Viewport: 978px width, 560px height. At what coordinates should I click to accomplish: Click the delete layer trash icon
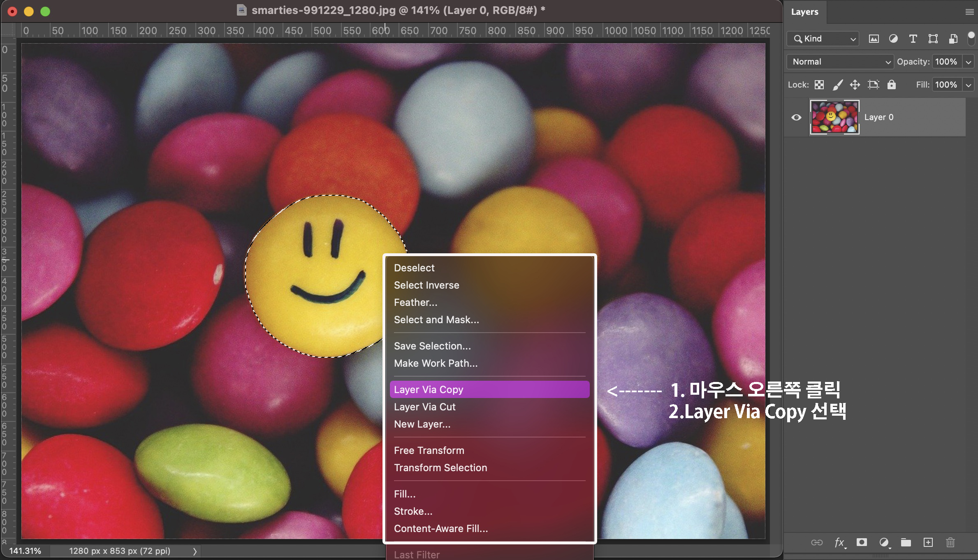pyautogui.click(x=950, y=542)
